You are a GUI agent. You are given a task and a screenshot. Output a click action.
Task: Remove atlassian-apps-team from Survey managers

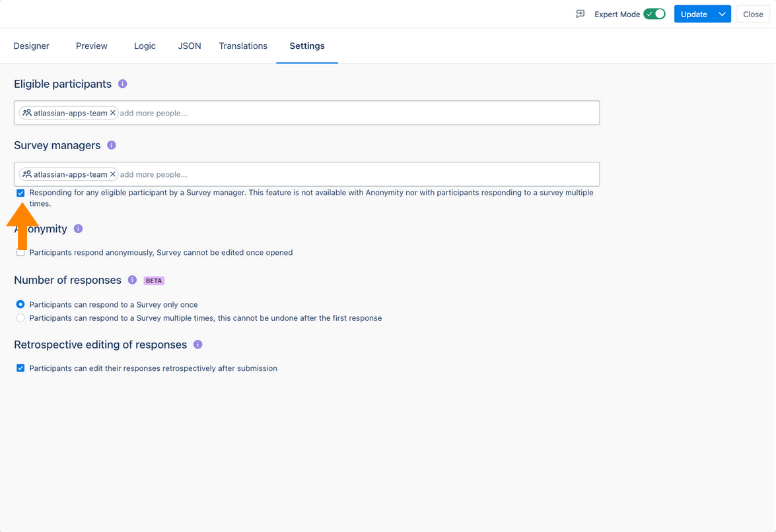coord(113,174)
